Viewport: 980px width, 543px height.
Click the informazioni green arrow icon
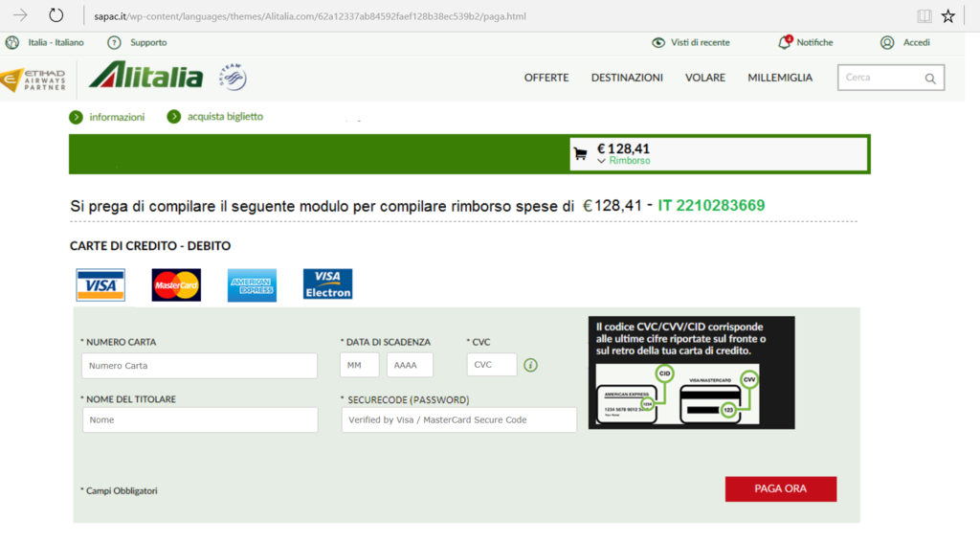click(x=76, y=117)
